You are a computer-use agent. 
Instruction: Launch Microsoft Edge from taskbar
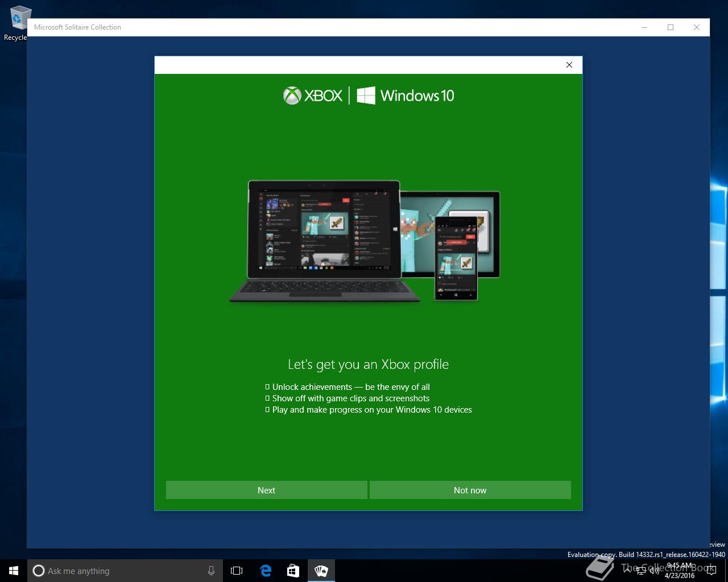tap(266, 571)
